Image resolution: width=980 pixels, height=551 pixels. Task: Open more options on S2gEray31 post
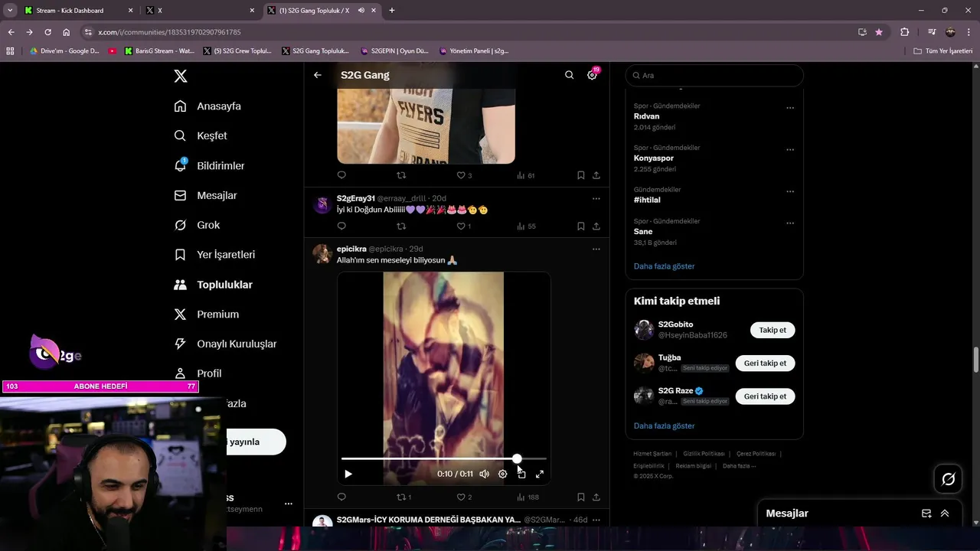[x=596, y=199]
